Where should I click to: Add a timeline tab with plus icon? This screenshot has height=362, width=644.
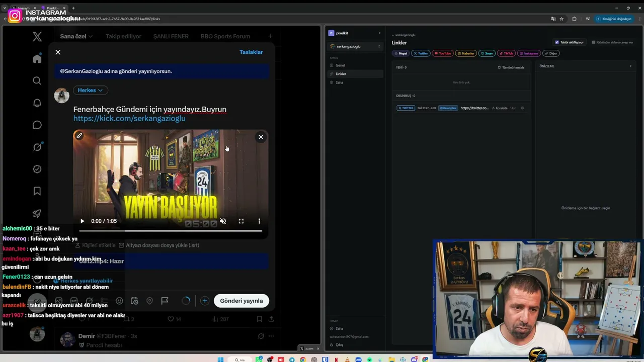pyautogui.click(x=270, y=36)
